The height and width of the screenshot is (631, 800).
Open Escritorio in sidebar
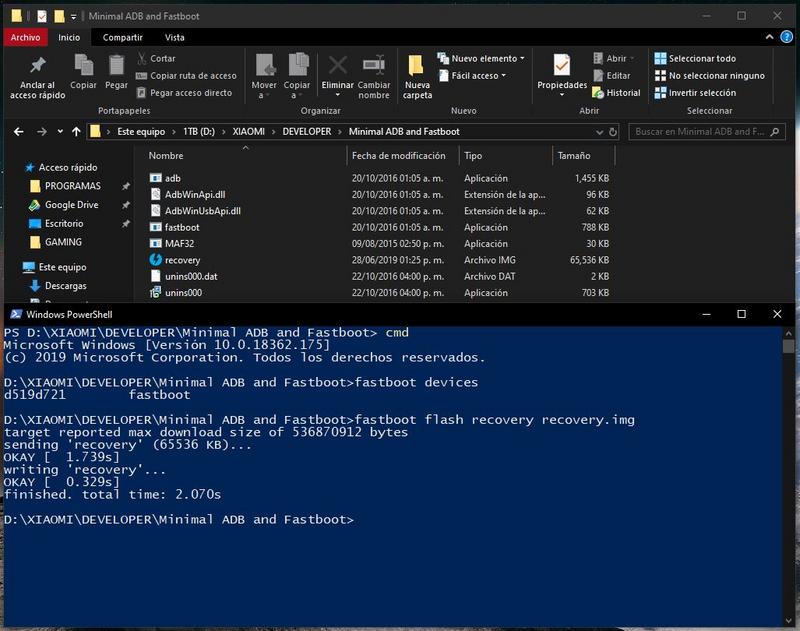pyautogui.click(x=64, y=223)
